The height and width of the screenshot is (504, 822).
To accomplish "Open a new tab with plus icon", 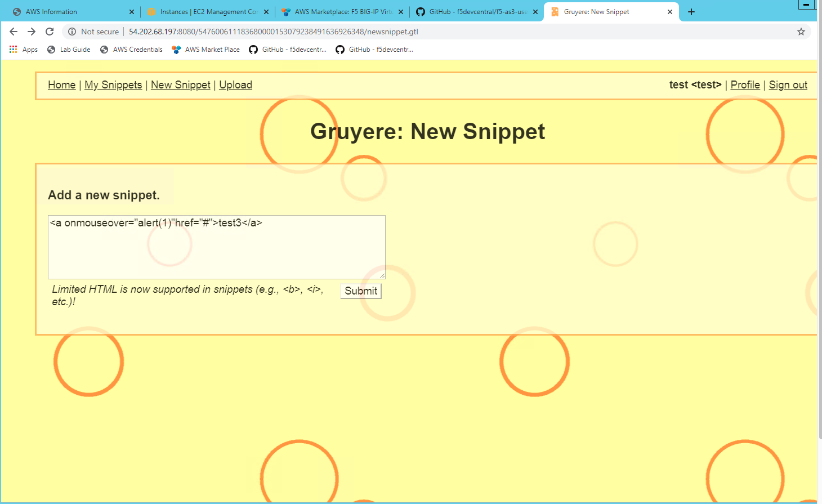I will tap(691, 12).
